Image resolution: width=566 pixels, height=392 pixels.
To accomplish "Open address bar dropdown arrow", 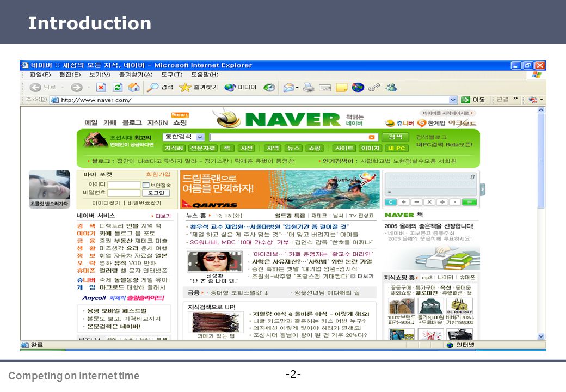I will point(453,100).
